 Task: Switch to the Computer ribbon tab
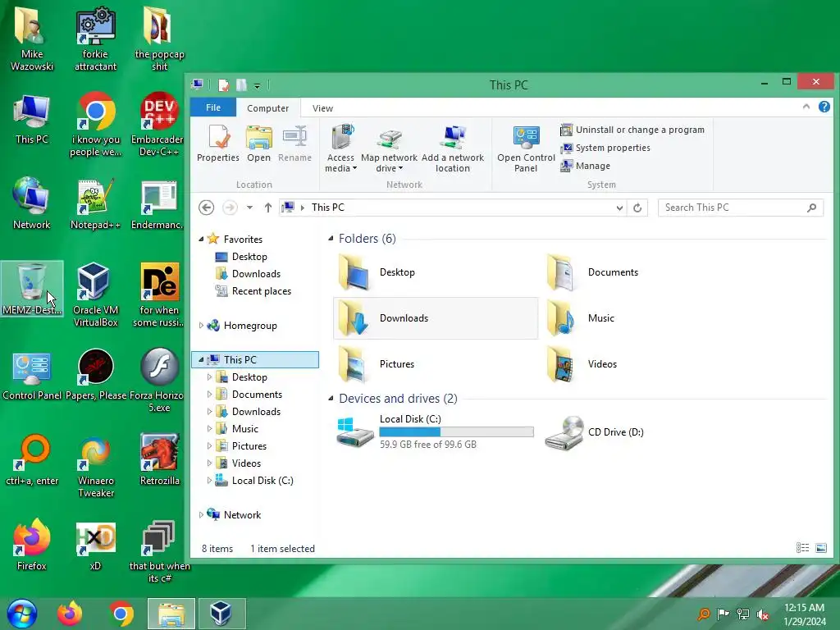268,108
